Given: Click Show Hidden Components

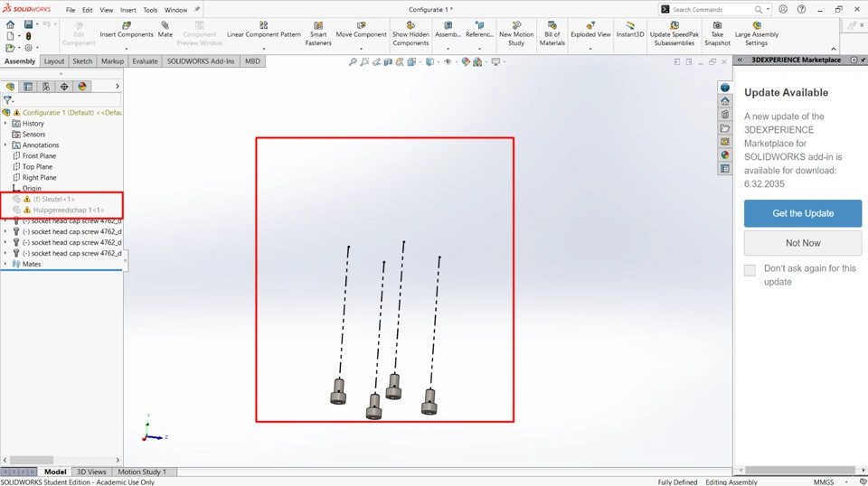Looking at the screenshot, I should coord(410,33).
